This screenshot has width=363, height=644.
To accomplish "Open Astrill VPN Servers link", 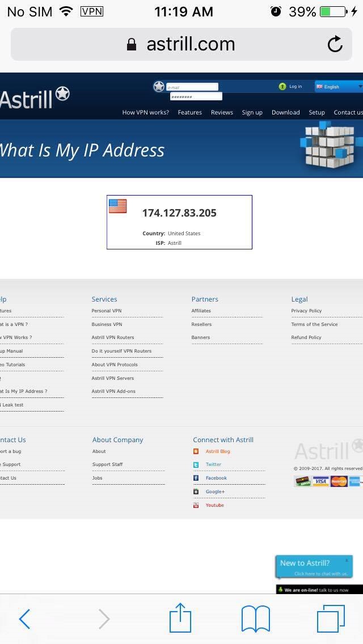I will click(x=113, y=378).
